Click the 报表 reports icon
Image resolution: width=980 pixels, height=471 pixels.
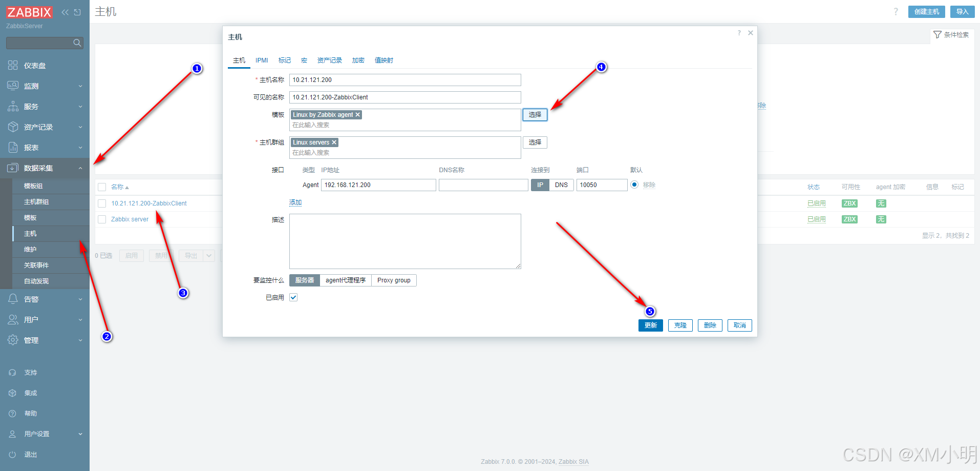(13, 147)
